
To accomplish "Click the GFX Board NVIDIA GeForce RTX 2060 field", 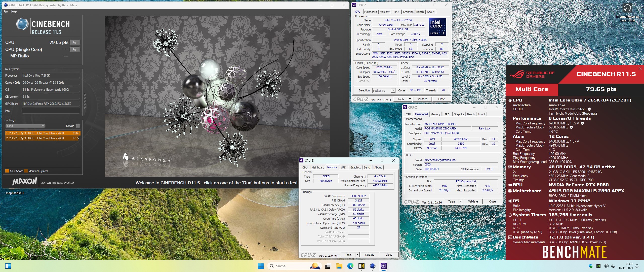I will click(x=51, y=104).
